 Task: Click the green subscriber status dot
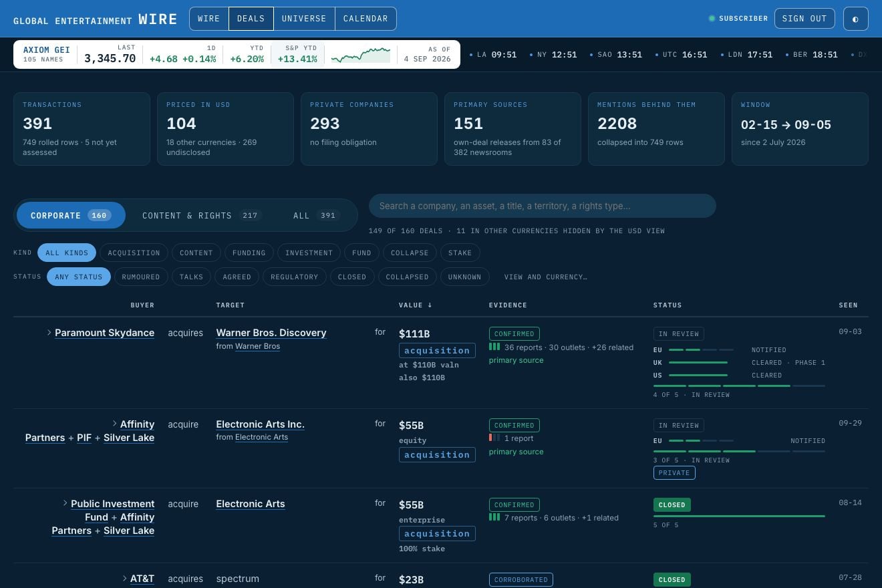click(x=712, y=19)
